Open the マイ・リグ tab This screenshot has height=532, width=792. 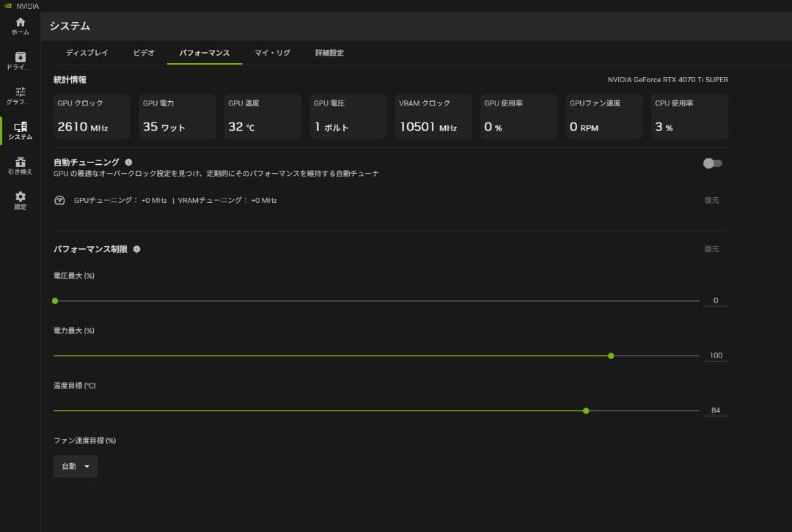coord(272,53)
